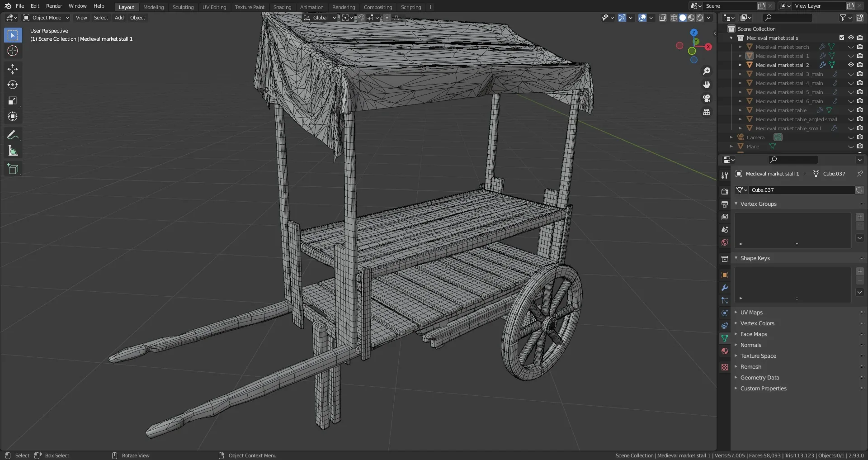This screenshot has width=868, height=460.
Task: Toggle the Cube.037 fake user shield
Action: [859, 190]
